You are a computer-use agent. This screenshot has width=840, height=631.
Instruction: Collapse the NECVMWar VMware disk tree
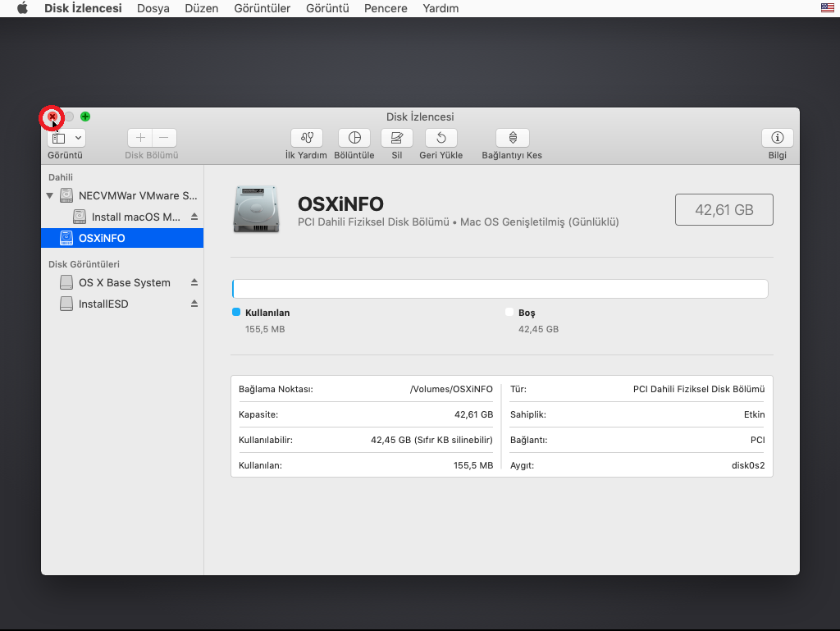tap(50, 196)
